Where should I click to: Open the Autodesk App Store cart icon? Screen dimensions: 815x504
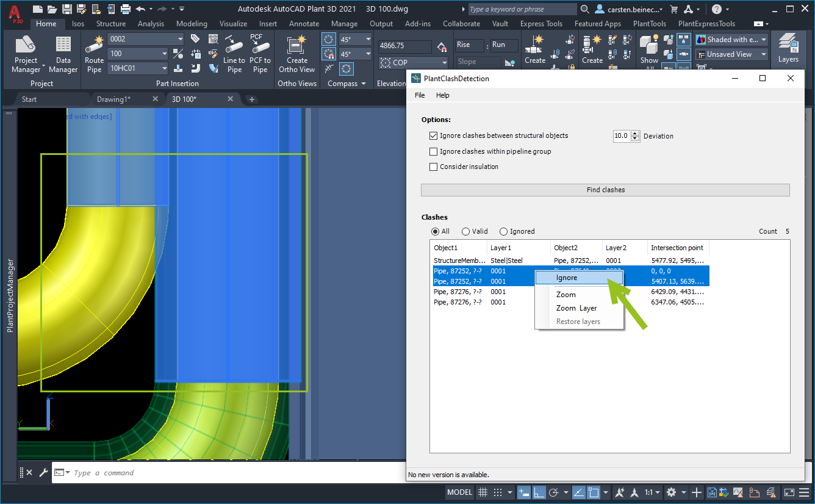click(x=674, y=9)
